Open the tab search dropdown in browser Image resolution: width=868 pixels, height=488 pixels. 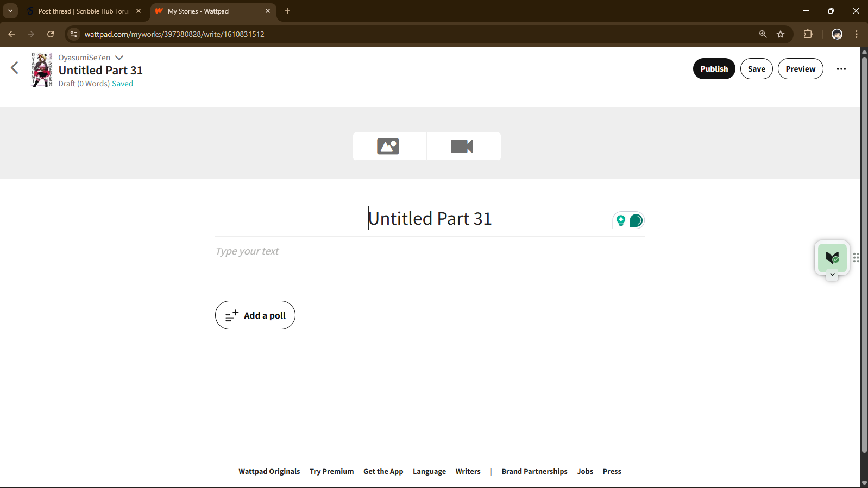(10, 11)
